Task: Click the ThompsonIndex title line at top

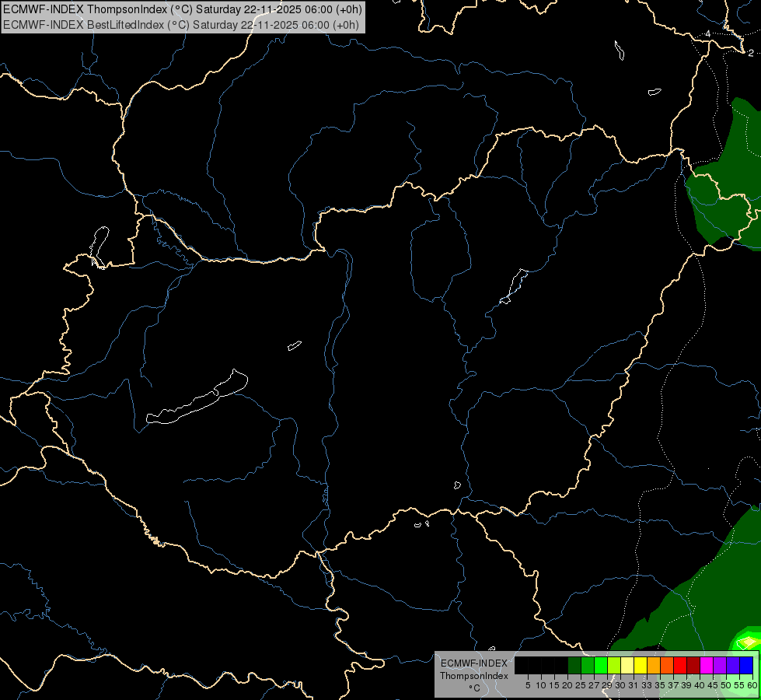Action: 182,9
